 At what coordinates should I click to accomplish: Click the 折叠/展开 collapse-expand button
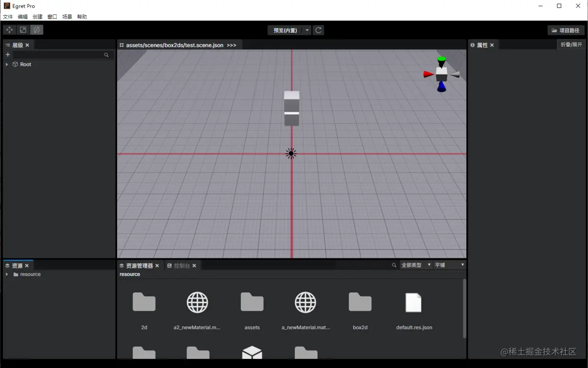pos(571,45)
